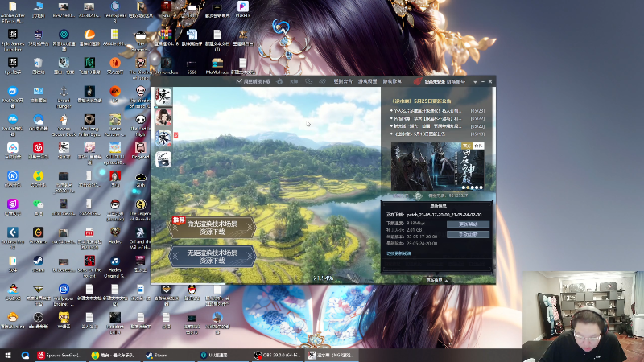This screenshot has width=644, height=362.
Task: Click the 手动更新 button in update panel
Action: (468, 234)
